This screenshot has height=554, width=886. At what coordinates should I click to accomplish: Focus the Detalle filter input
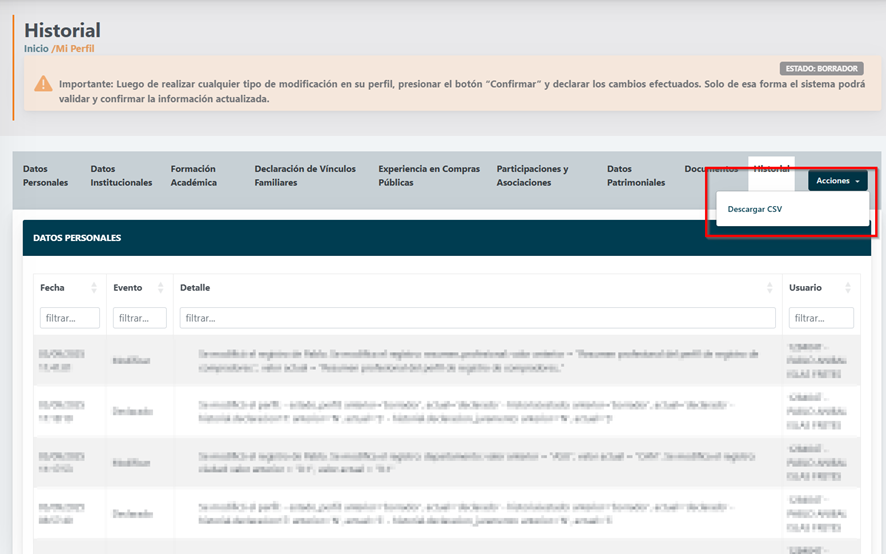click(x=477, y=318)
